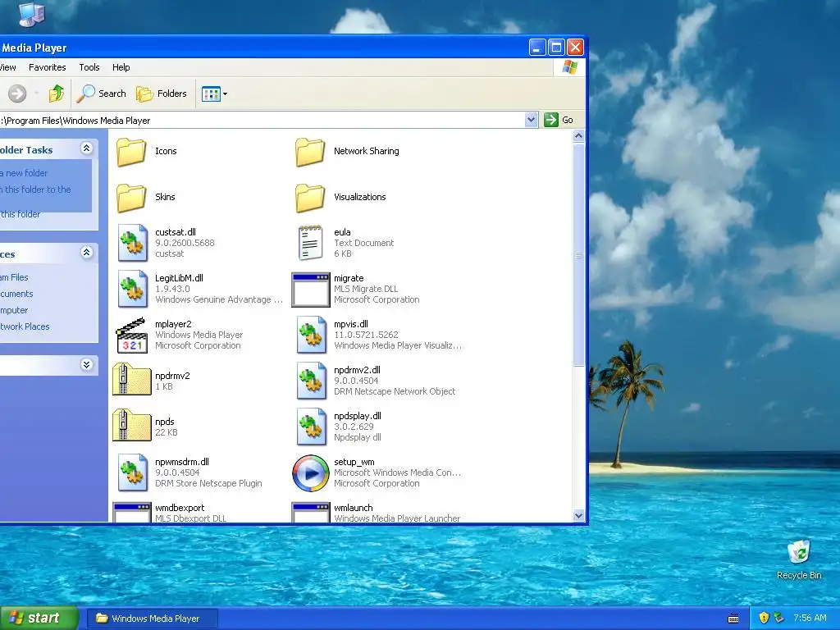Viewport: 840px width, 630px height.
Task: Select the wmdbexport application icon
Action: tap(132, 512)
